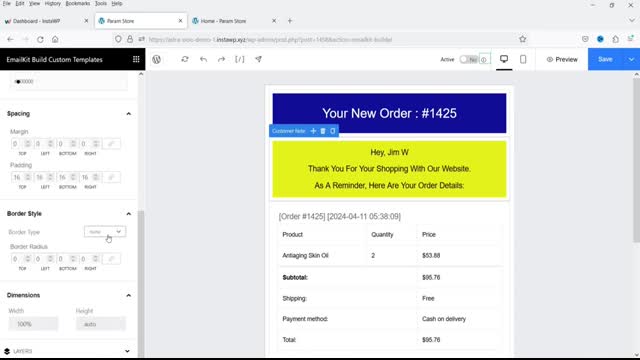Click the info icon next to Active toggle

click(484, 60)
